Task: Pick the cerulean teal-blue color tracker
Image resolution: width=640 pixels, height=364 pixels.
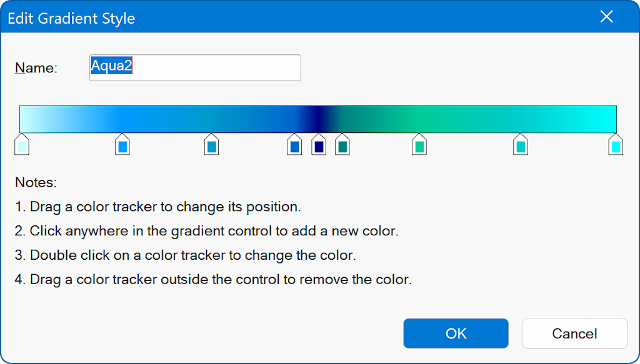Action: pyautogui.click(x=211, y=147)
